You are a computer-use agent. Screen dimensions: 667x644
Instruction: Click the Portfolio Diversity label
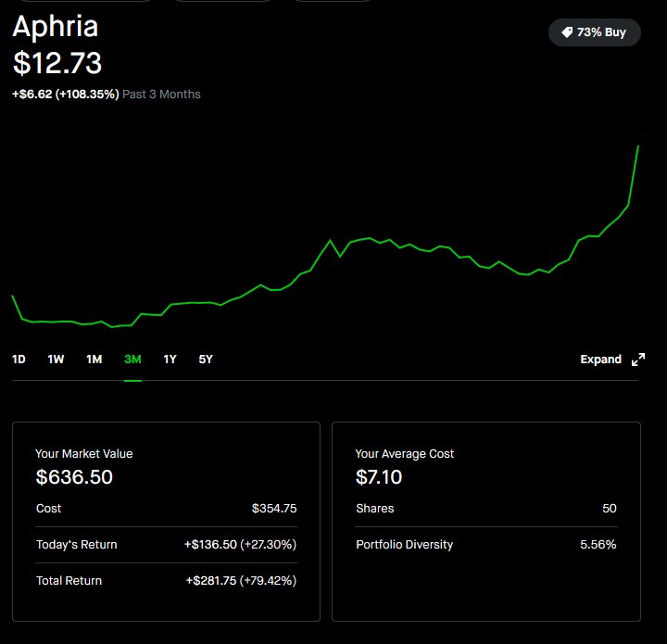405,545
